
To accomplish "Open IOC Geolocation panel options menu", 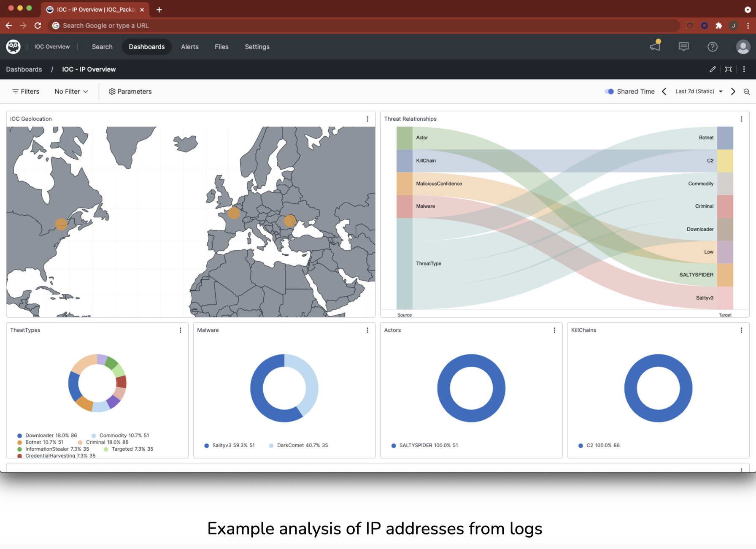I will tap(367, 119).
